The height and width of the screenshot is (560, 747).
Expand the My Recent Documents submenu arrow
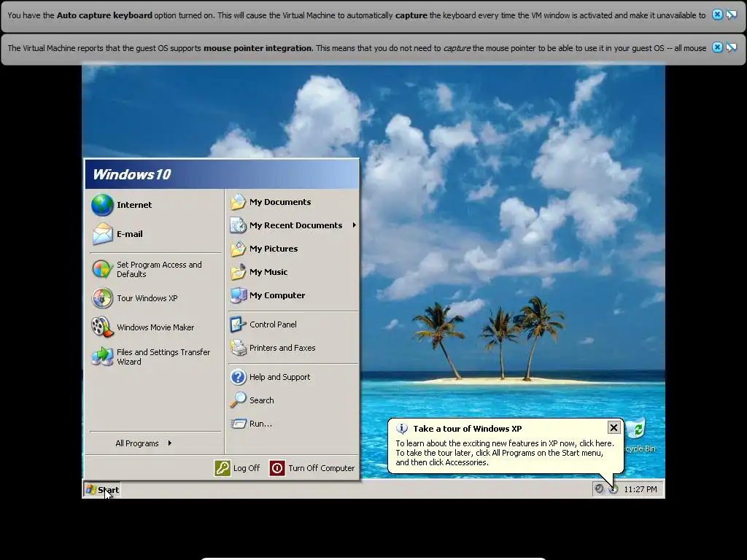[x=354, y=225]
